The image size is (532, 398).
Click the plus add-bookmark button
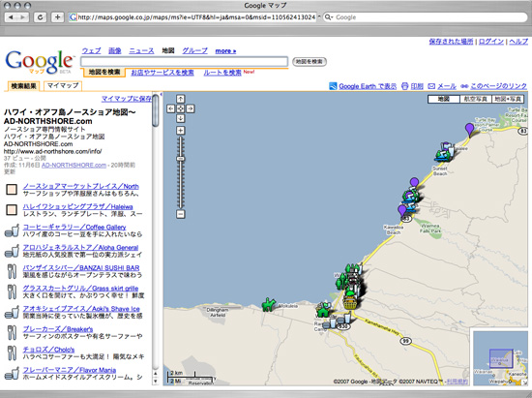pyautogui.click(x=57, y=17)
